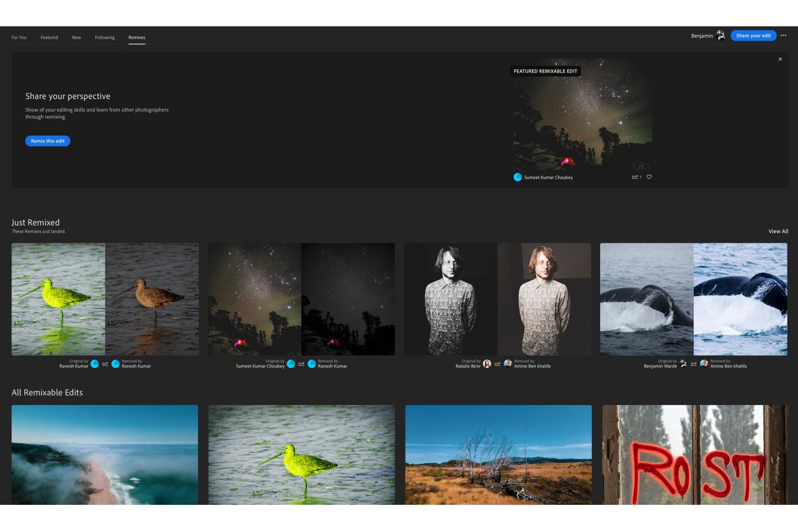Open the featured starry night photo

pos(582,116)
